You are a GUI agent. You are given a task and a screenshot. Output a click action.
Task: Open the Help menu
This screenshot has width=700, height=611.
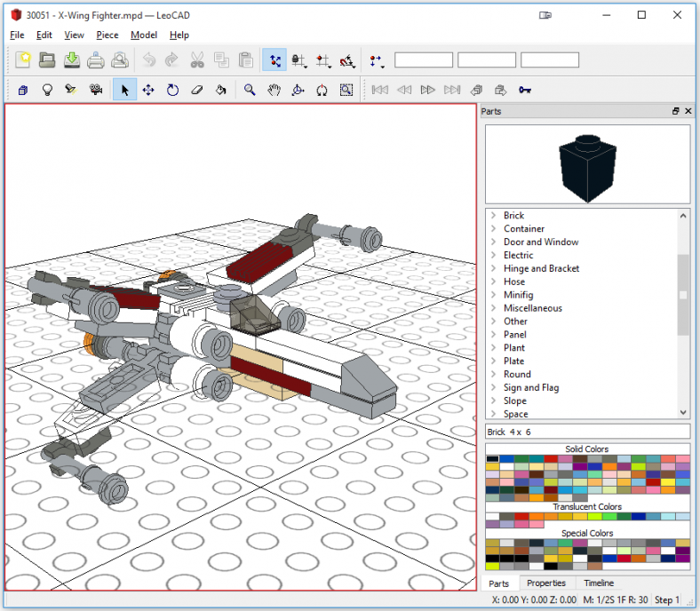[x=179, y=35]
